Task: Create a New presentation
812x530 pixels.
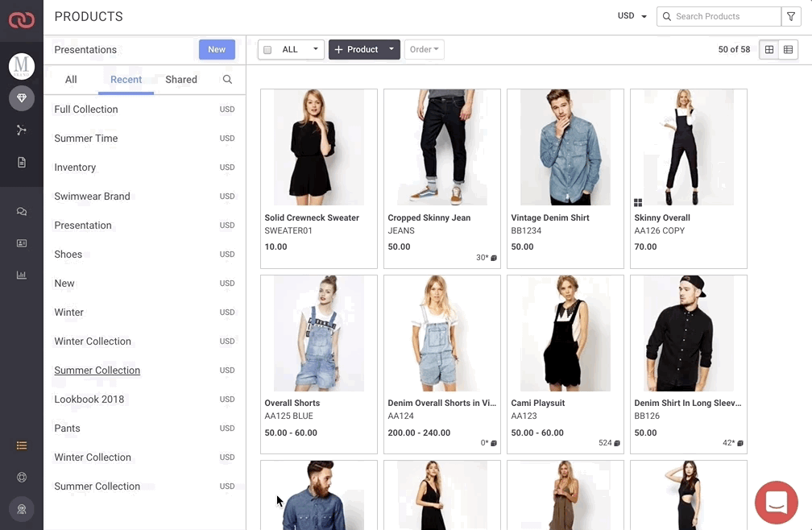Action: pos(217,50)
